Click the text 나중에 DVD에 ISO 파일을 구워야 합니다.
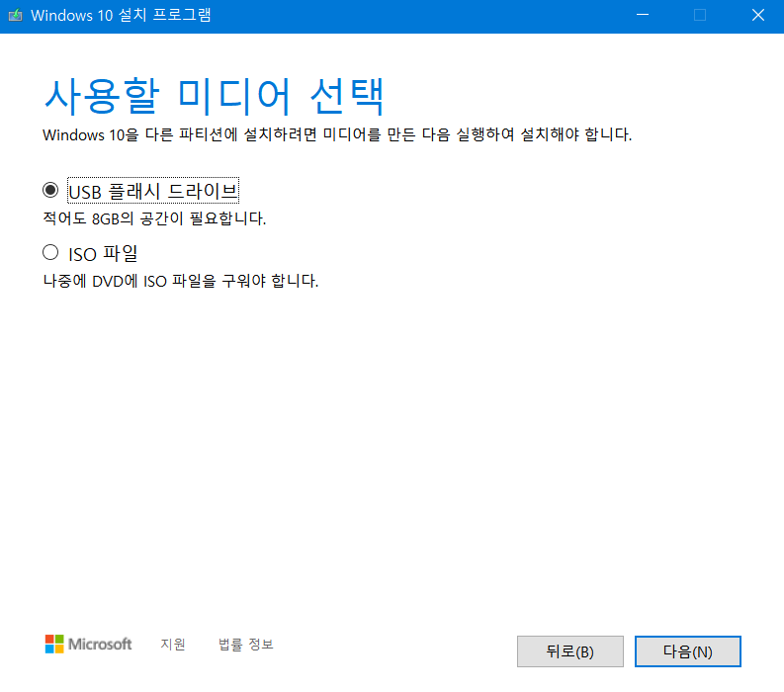The width and height of the screenshot is (784, 692). point(181,281)
